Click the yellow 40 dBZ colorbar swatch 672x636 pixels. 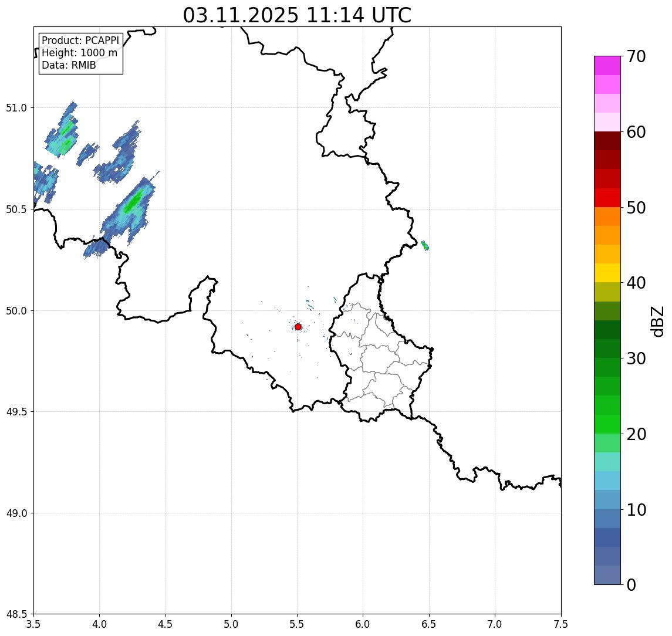(x=607, y=273)
